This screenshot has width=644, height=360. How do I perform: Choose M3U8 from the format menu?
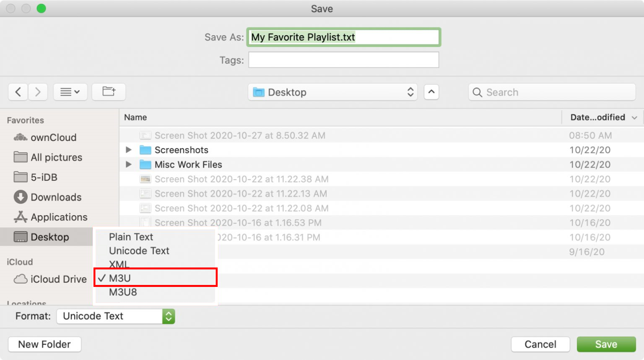click(123, 292)
